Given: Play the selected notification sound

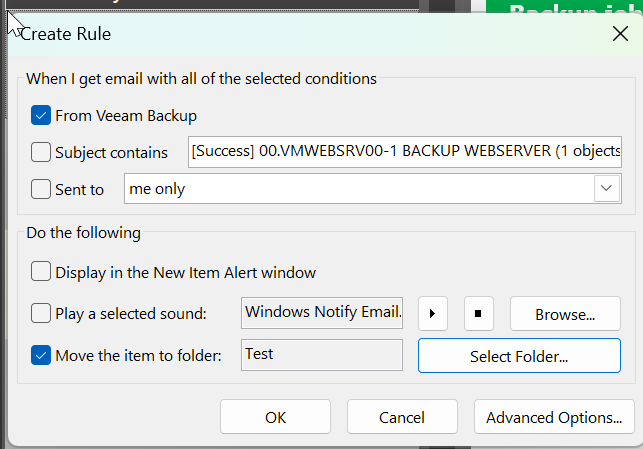Looking at the screenshot, I should tap(432, 314).
